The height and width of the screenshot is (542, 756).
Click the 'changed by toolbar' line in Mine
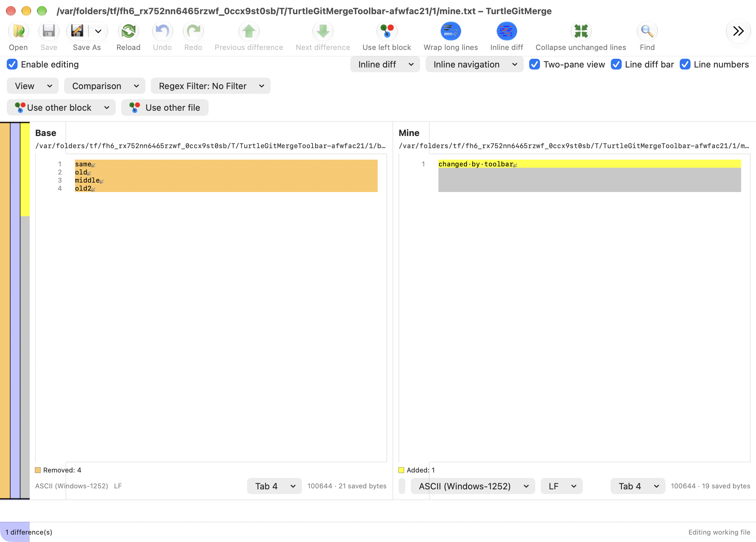589,164
